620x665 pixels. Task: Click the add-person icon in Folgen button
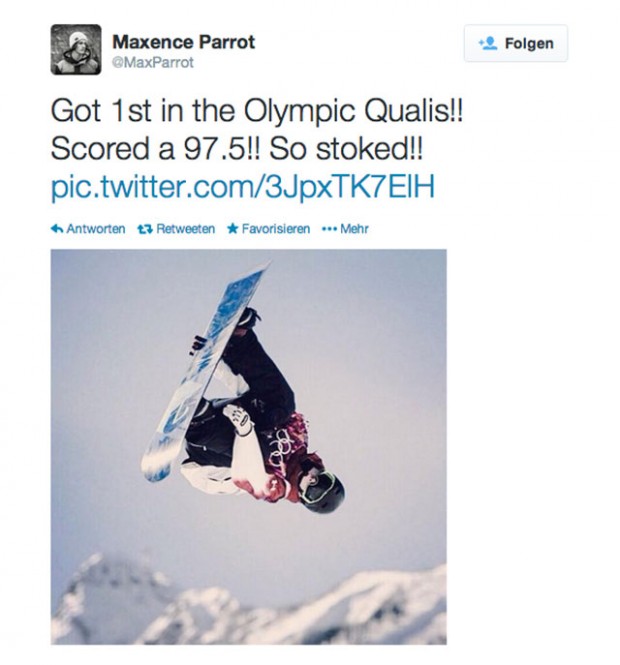[489, 44]
